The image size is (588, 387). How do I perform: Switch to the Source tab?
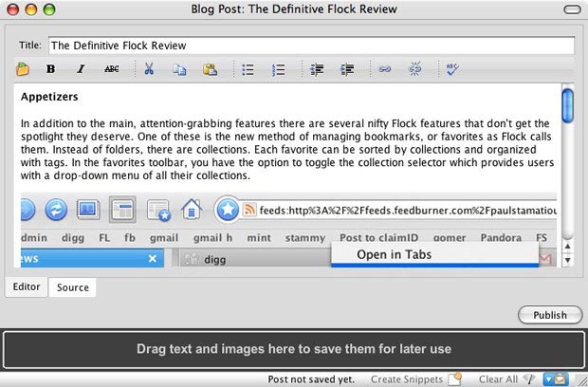tap(73, 287)
